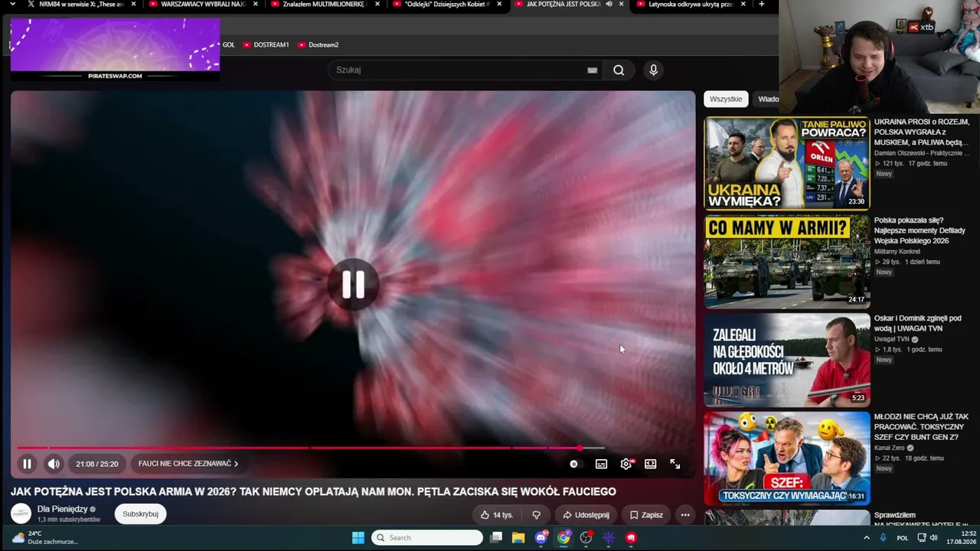This screenshot has width=980, height=551.
Task: Open 'MŁODZI NIE CHCĄ JUŻ TAK PRACOWAĆ' title
Action: [x=922, y=427]
